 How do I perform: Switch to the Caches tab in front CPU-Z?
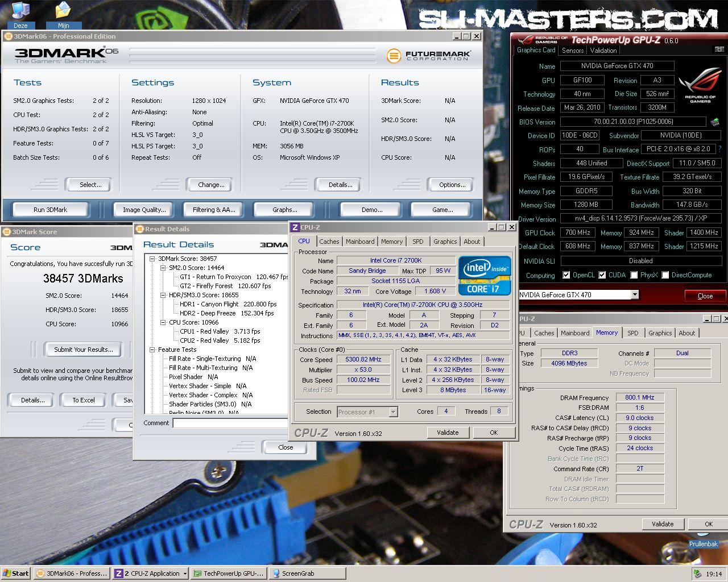329,242
